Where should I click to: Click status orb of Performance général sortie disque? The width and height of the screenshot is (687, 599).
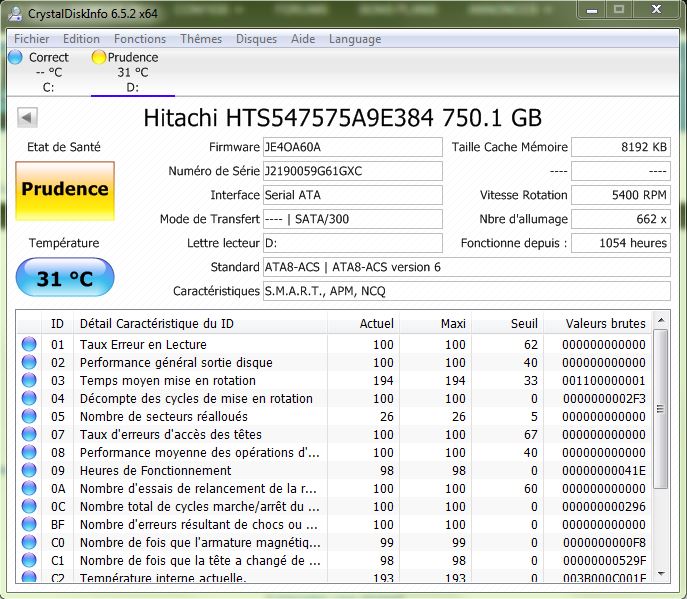pos(29,362)
